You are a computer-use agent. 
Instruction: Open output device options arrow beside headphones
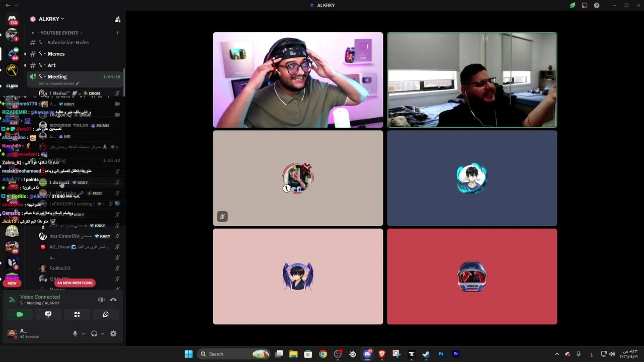[103, 333]
